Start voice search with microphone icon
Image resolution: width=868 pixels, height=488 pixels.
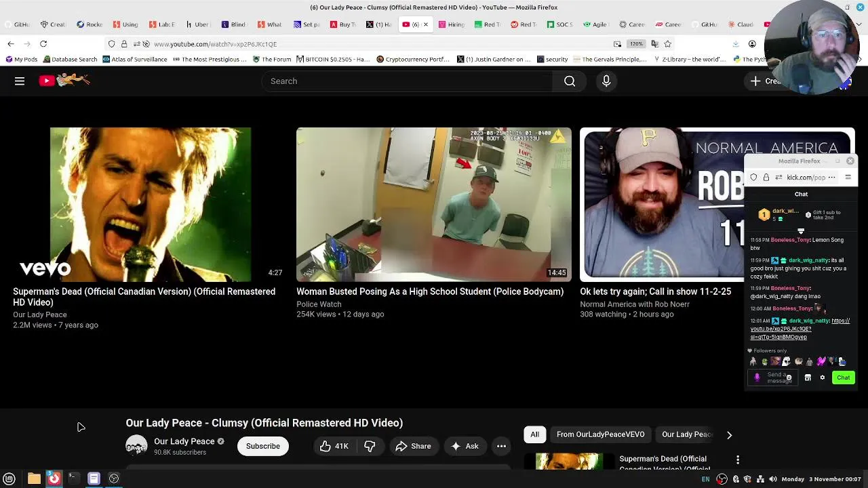[606, 81]
